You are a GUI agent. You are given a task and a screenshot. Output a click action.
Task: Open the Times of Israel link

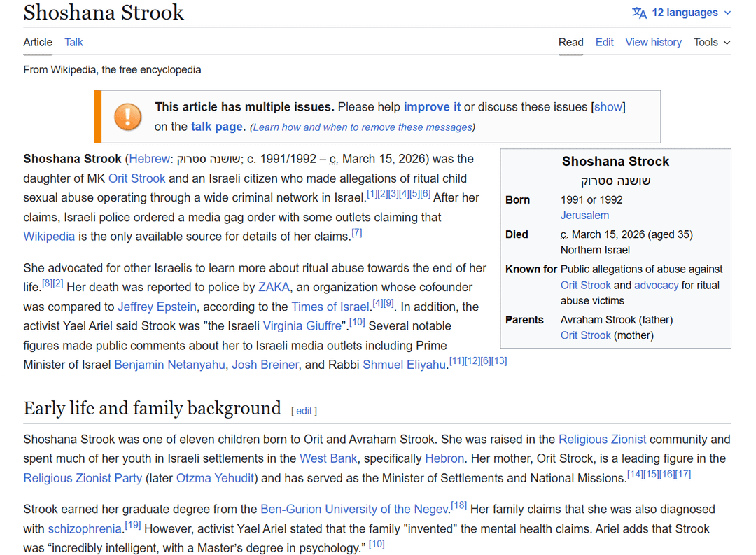pos(330,307)
